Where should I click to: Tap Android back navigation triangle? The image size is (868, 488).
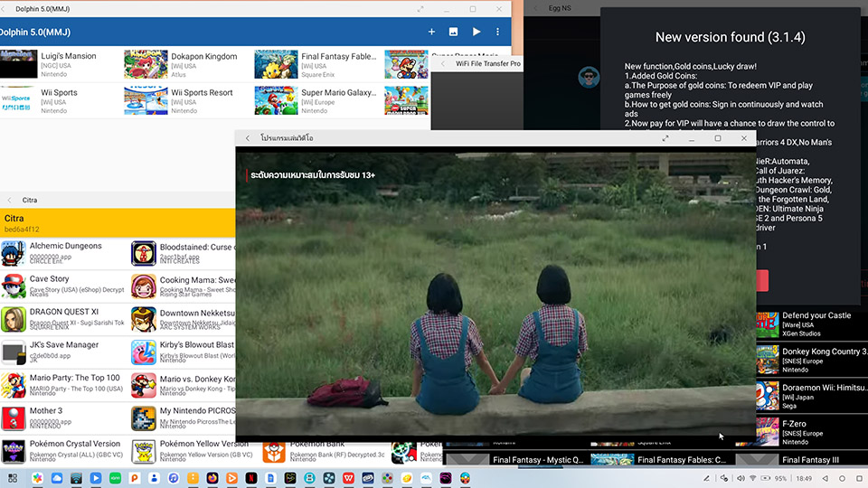point(826,479)
